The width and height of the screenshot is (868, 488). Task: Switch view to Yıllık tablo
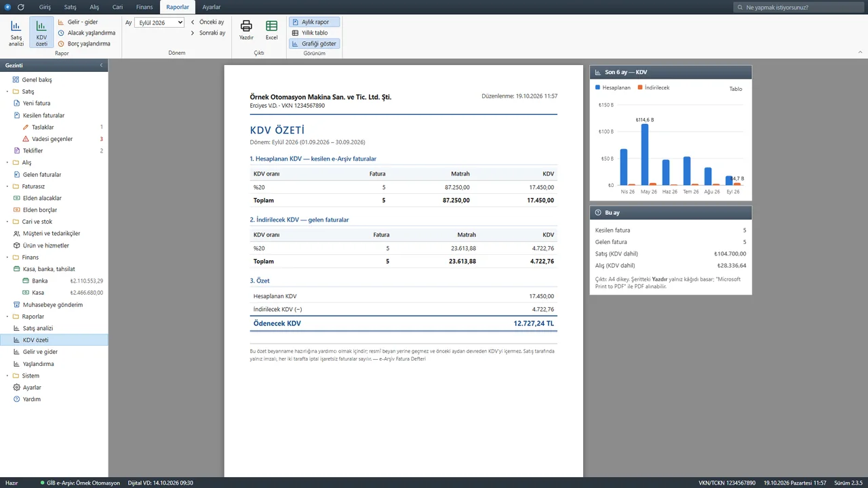310,33
